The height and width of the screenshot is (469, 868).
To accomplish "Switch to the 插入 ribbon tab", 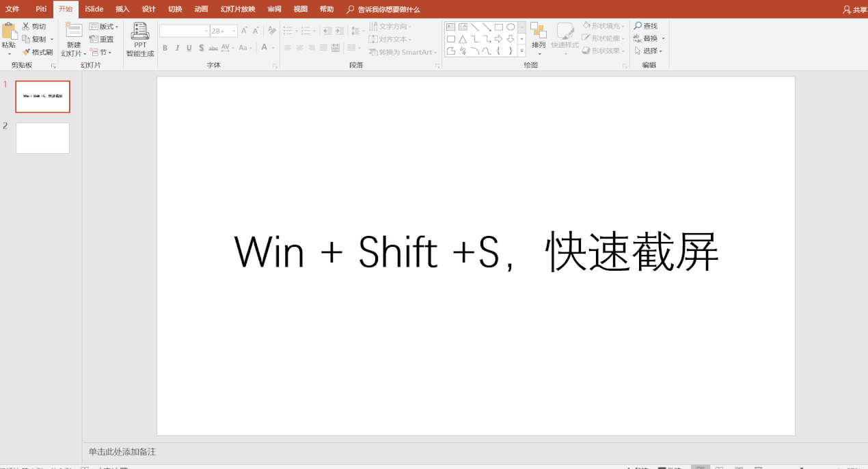I will coord(122,9).
